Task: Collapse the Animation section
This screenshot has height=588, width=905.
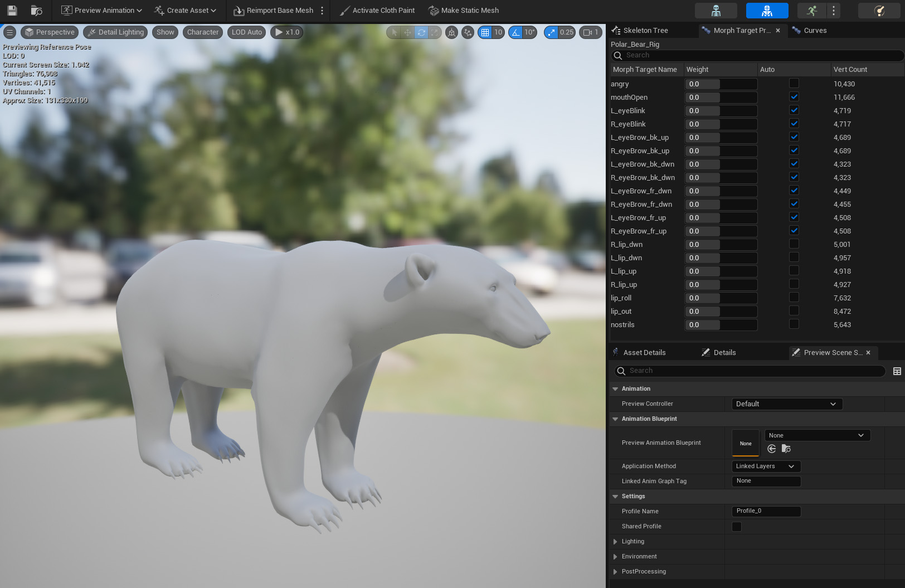Action: coord(615,389)
